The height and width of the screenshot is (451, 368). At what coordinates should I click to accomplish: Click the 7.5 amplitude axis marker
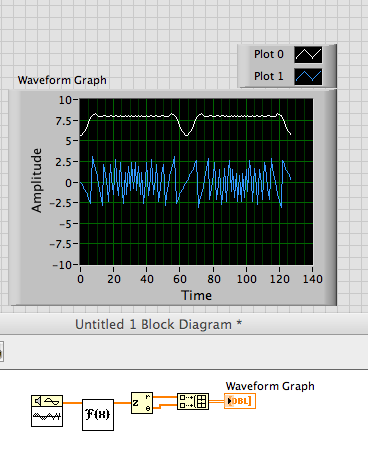coord(63,121)
